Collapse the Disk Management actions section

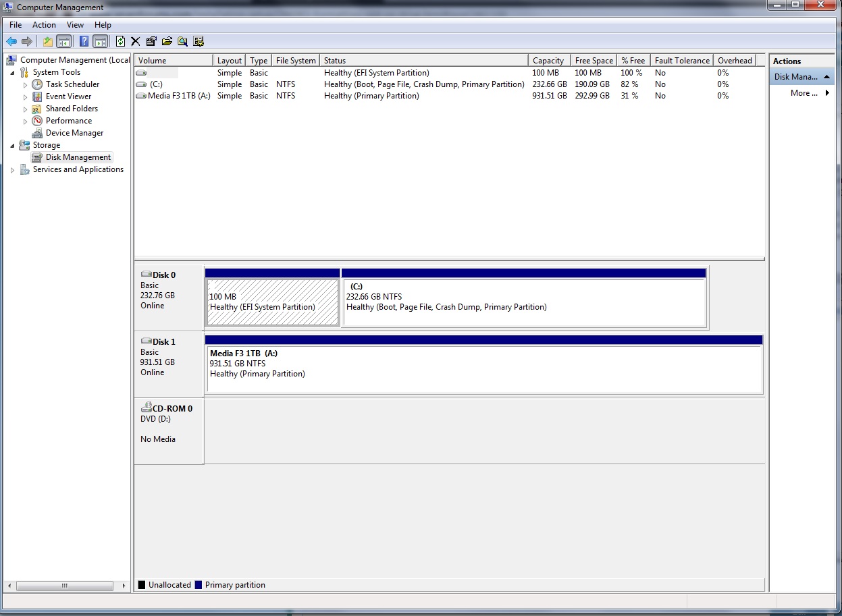click(827, 77)
